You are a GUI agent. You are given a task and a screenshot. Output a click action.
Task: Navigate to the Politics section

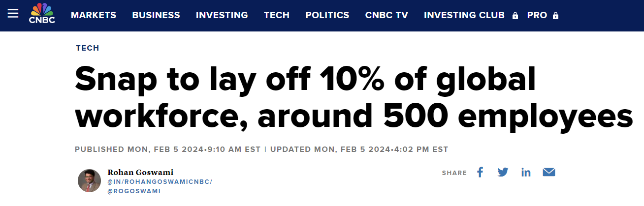coord(327,15)
